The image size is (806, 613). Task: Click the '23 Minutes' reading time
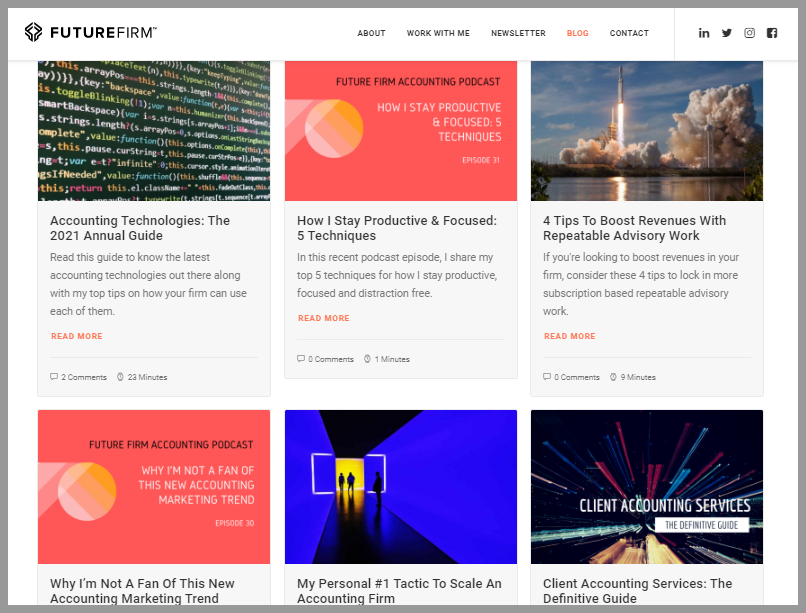coord(148,377)
